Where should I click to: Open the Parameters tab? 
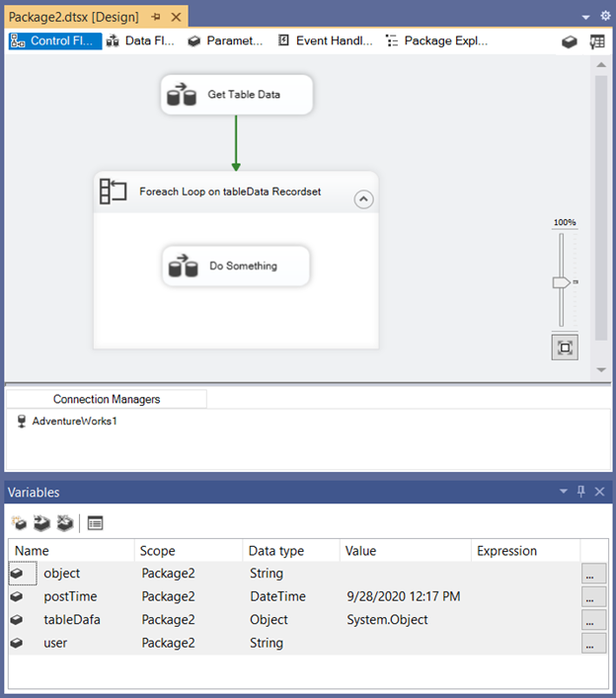(225, 40)
